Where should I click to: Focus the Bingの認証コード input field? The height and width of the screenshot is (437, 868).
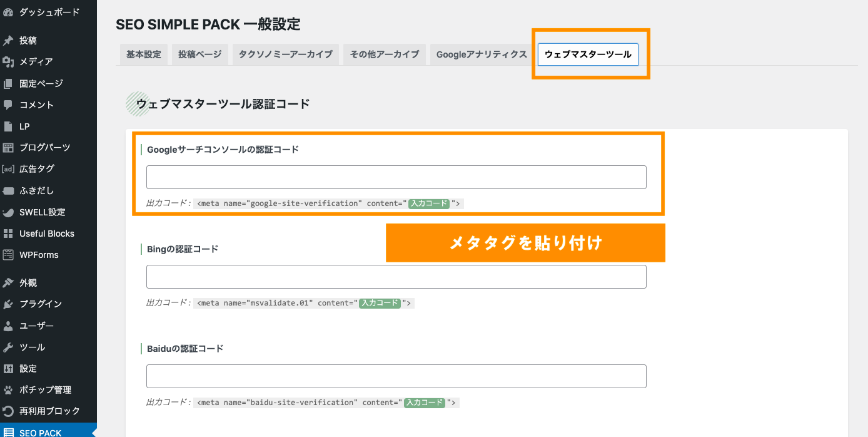coord(396,277)
